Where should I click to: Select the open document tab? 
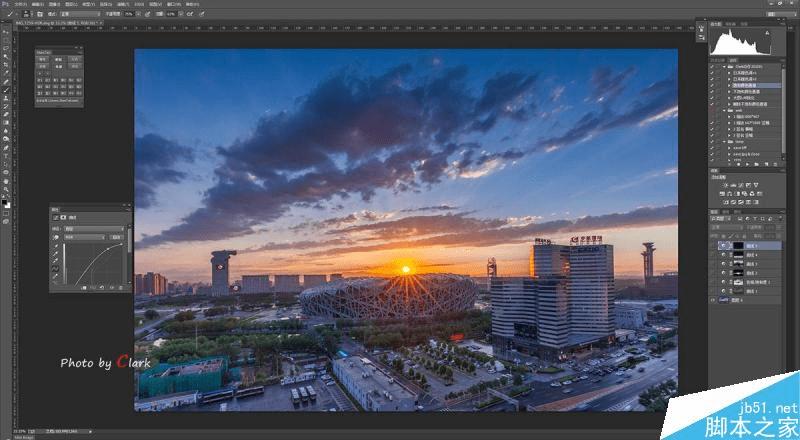(59, 23)
